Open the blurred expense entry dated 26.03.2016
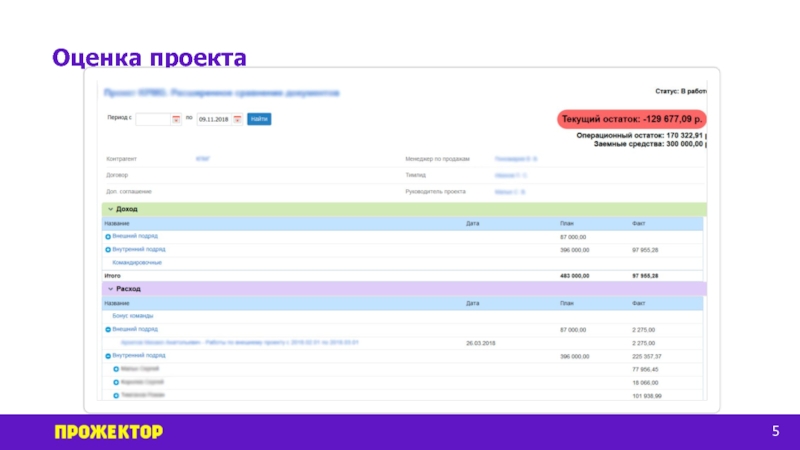800x450 pixels. pyautogui.click(x=239, y=342)
